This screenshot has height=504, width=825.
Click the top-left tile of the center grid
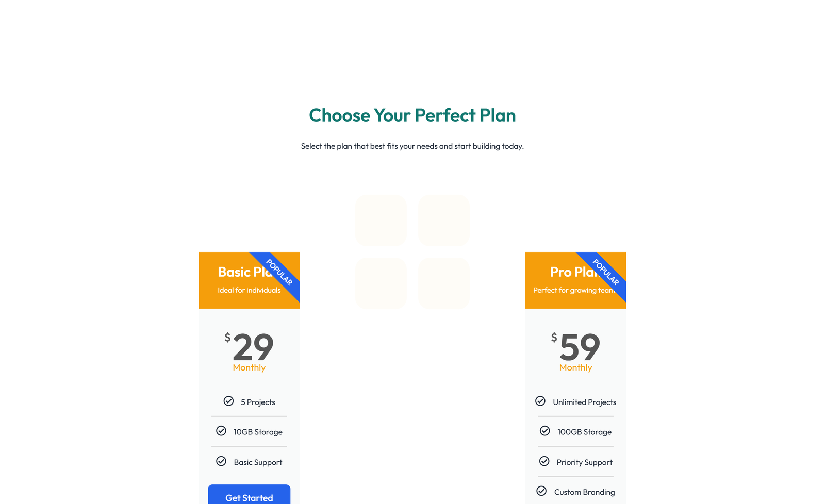(x=381, y=220)
